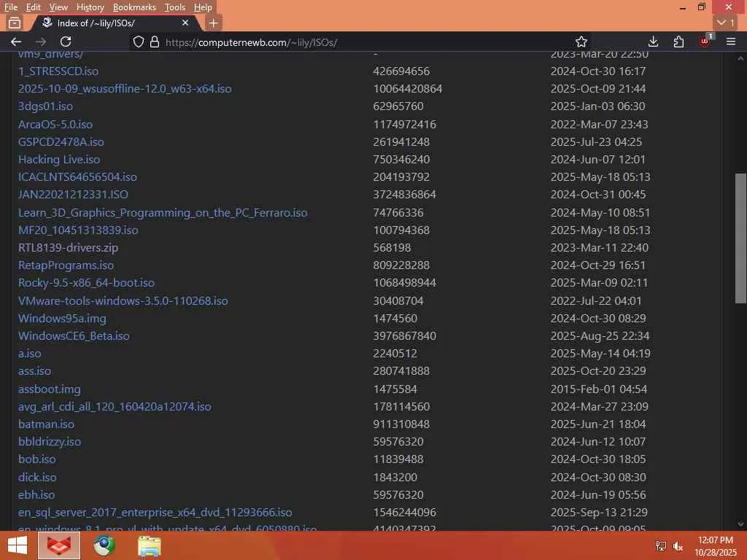The height and width of the screenshot is (560, 747).
Task: Click the ebh.iso link
Action: [x=36, y=495]
